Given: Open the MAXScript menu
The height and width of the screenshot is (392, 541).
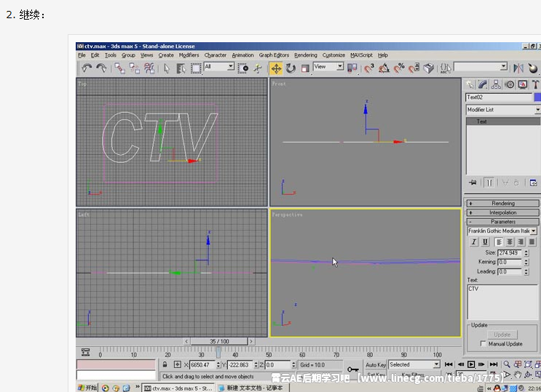Looking at the screenshot, I should click(361, 55).
